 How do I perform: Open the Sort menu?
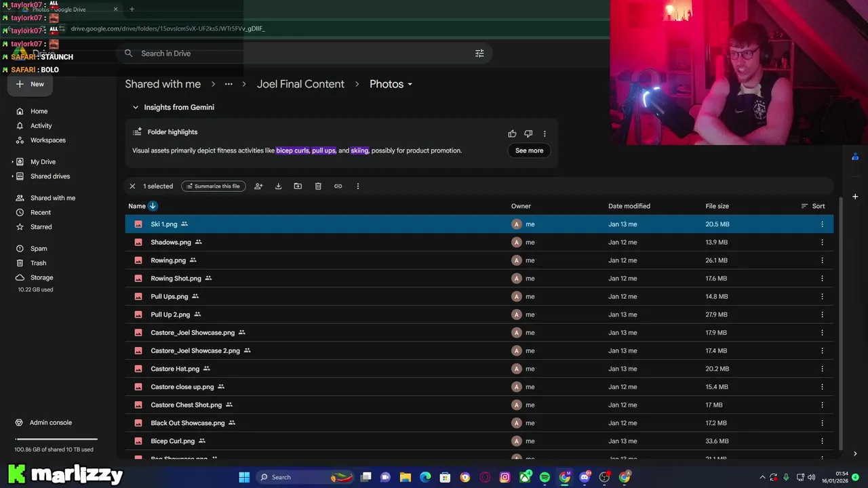[x=812, y=206]
